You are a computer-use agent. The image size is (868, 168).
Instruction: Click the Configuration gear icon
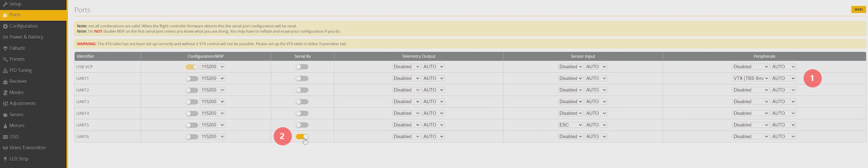[5, 26]
